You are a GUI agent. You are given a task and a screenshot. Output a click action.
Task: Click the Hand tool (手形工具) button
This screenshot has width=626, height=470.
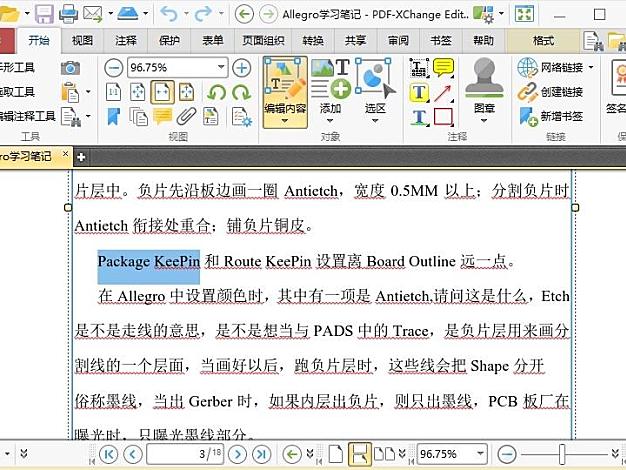18,67
